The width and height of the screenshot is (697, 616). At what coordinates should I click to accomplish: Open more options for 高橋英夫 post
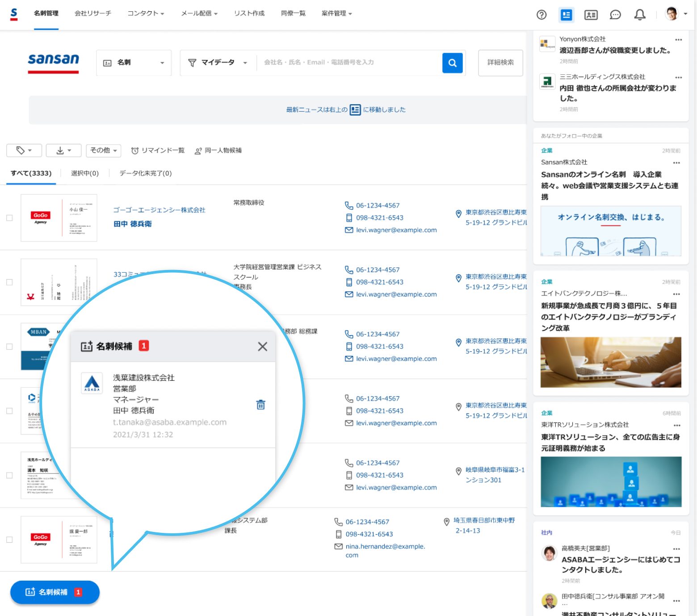pyautogui.click(x=676, y=549)
